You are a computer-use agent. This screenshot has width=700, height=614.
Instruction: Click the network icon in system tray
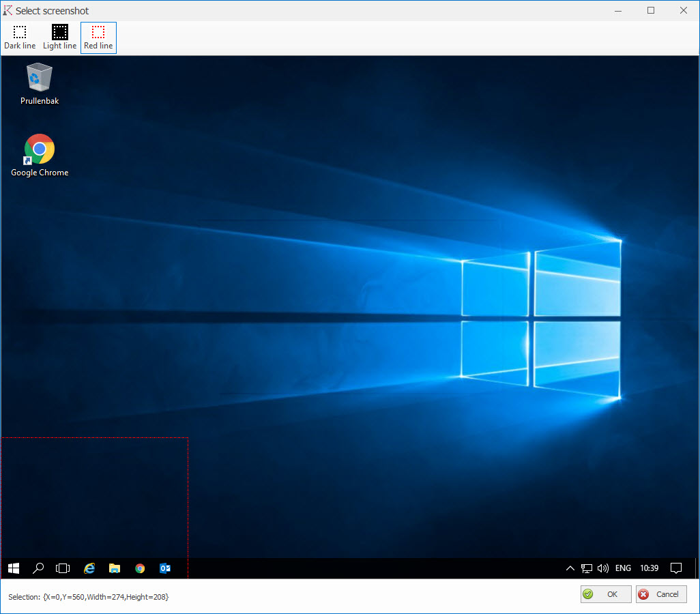pyautogui.click(x=587, y=568)
